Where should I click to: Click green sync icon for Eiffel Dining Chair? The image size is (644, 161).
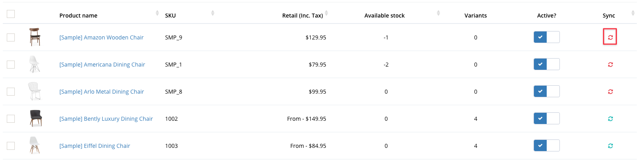coord(610,145)
